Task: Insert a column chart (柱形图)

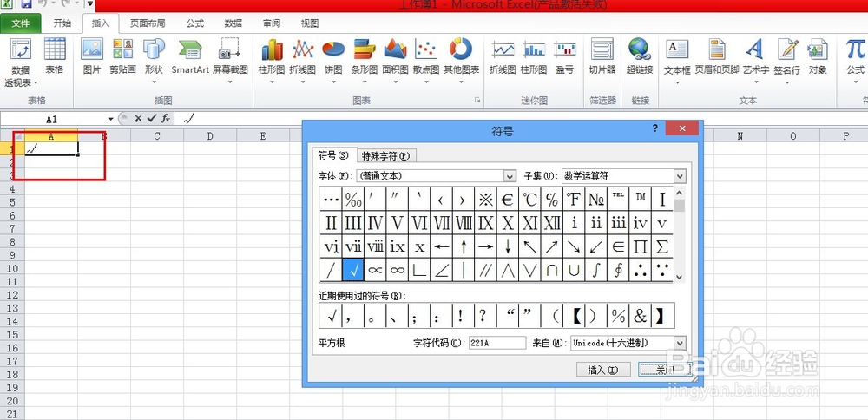Action: [x=272, y=61]
